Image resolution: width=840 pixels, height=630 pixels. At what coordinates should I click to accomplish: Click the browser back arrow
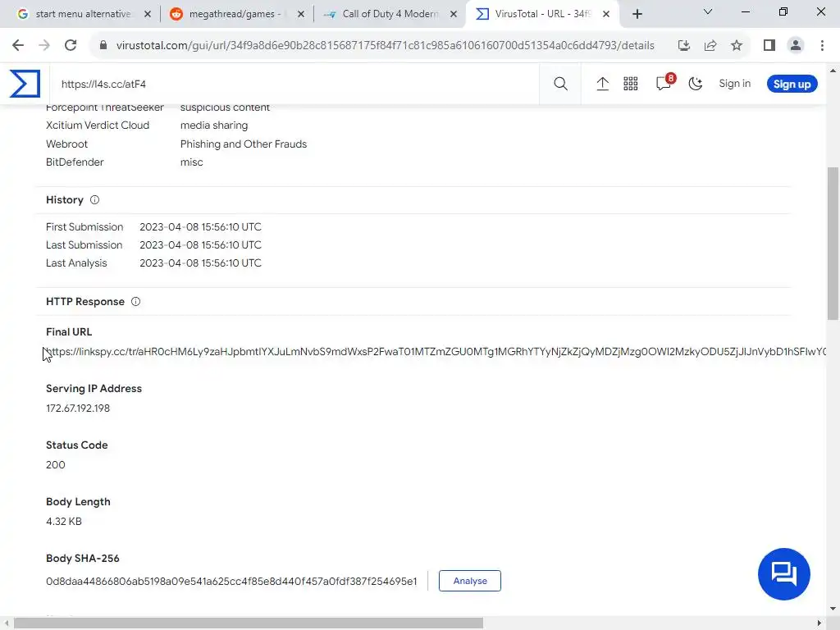coord(18,46)
